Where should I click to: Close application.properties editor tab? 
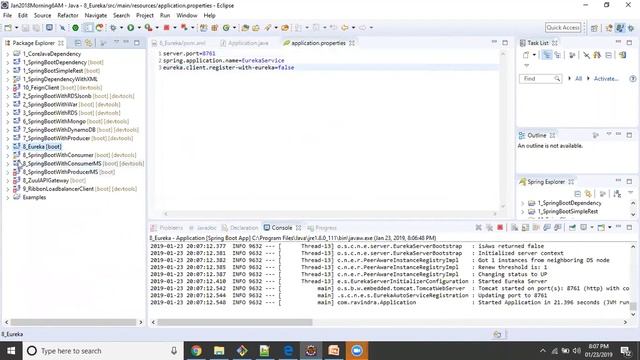352,43
